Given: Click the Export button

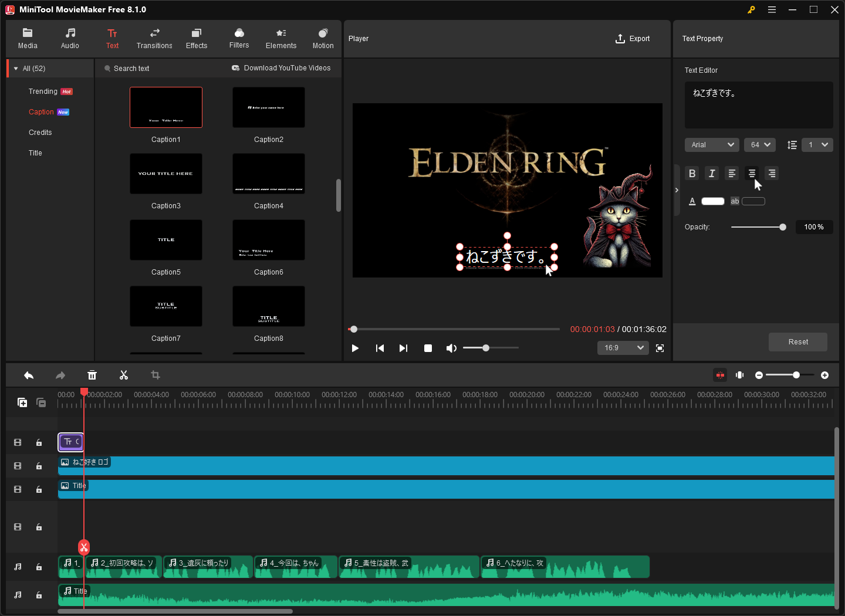Looking at the screenshot, I should [633, 39].
